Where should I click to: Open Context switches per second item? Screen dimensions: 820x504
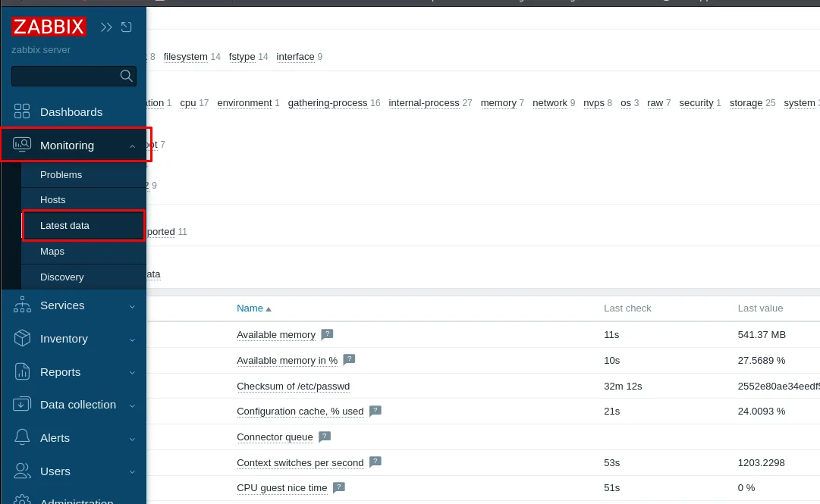[x=300, y=463]
